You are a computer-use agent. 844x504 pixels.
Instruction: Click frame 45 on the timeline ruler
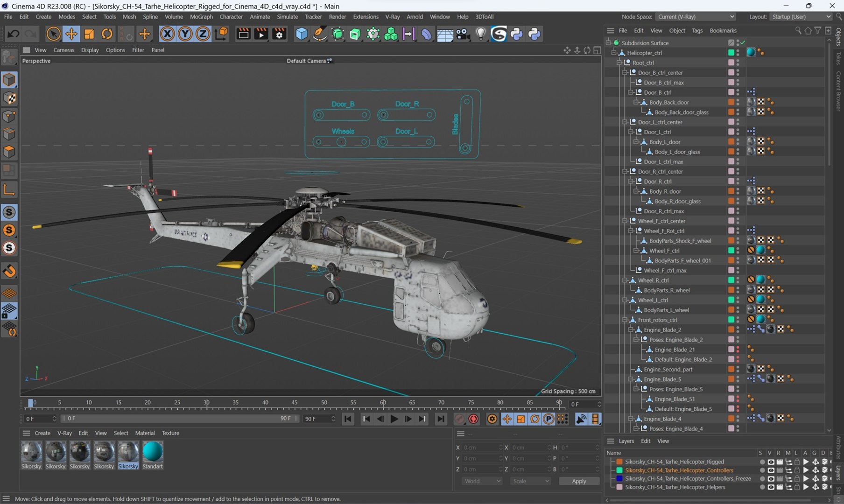[x=294, y=403]
